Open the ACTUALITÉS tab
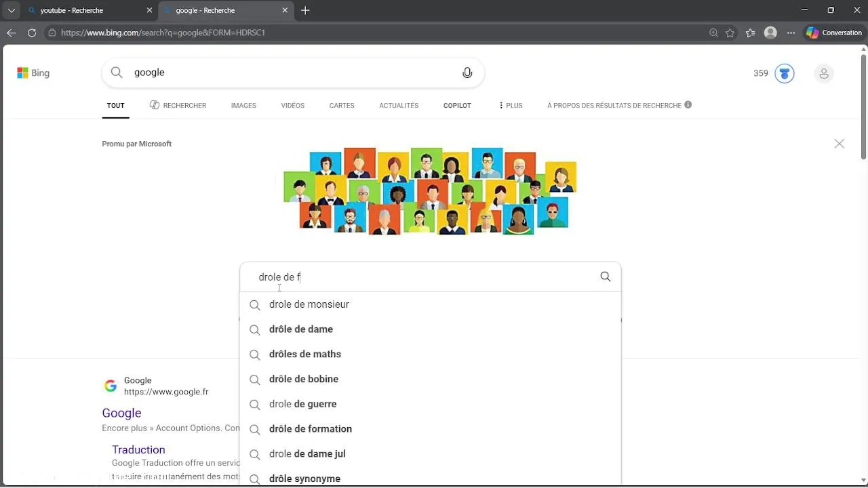The height and width of the screenshot is (488, 868). (x=399, y=106)
